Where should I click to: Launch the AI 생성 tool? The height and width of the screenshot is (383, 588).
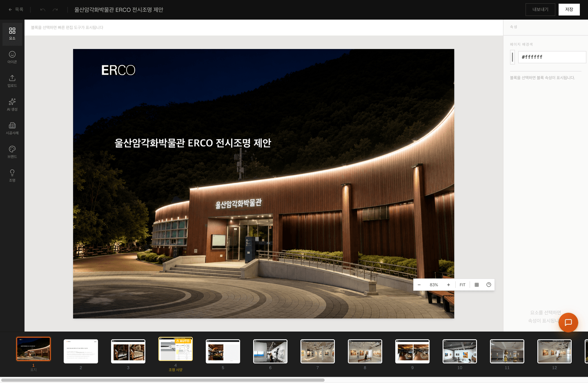[12, 105]
